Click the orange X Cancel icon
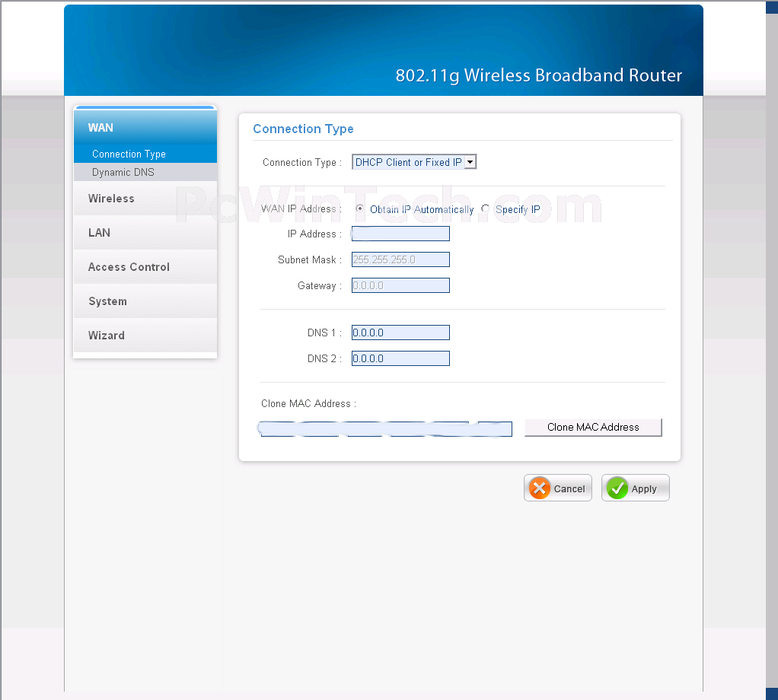The height and width of the screenshot is (700, 778). 539,488
